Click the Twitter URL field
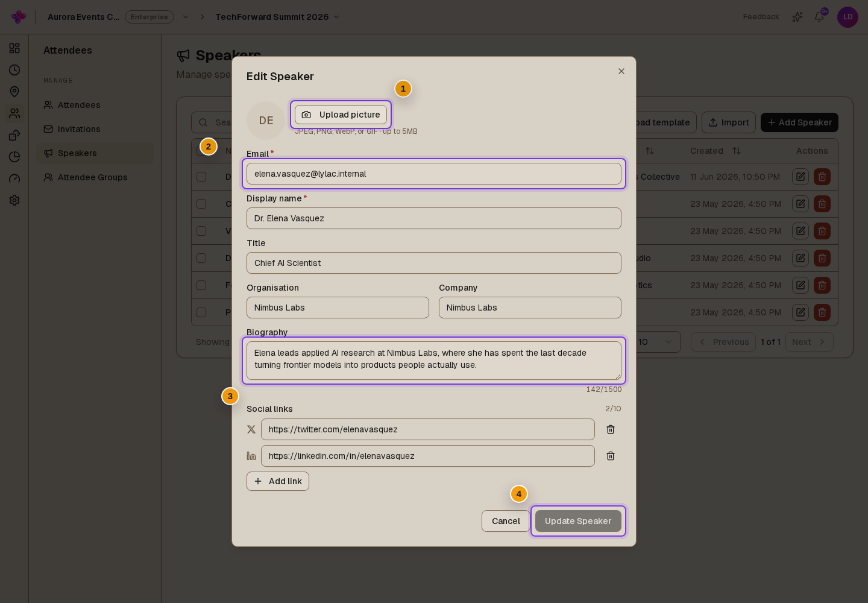Viewport: 868px width, 603px height. point(428,429)
